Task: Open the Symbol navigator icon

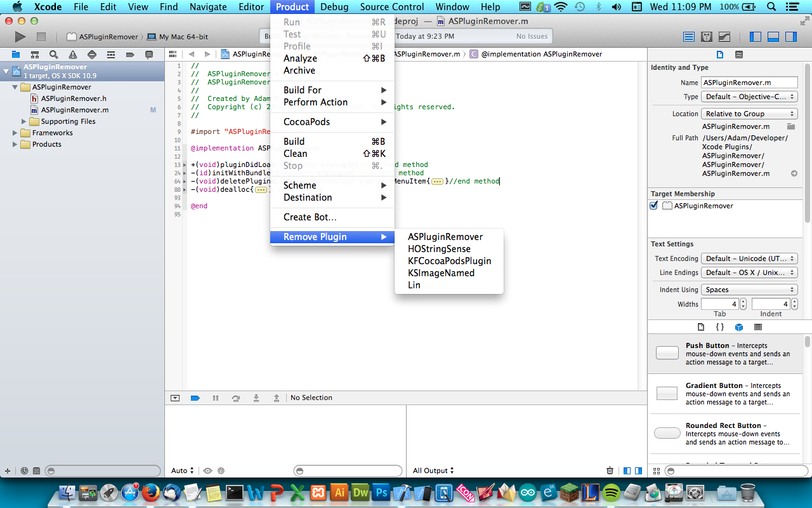Action: [x=35, y=55]
